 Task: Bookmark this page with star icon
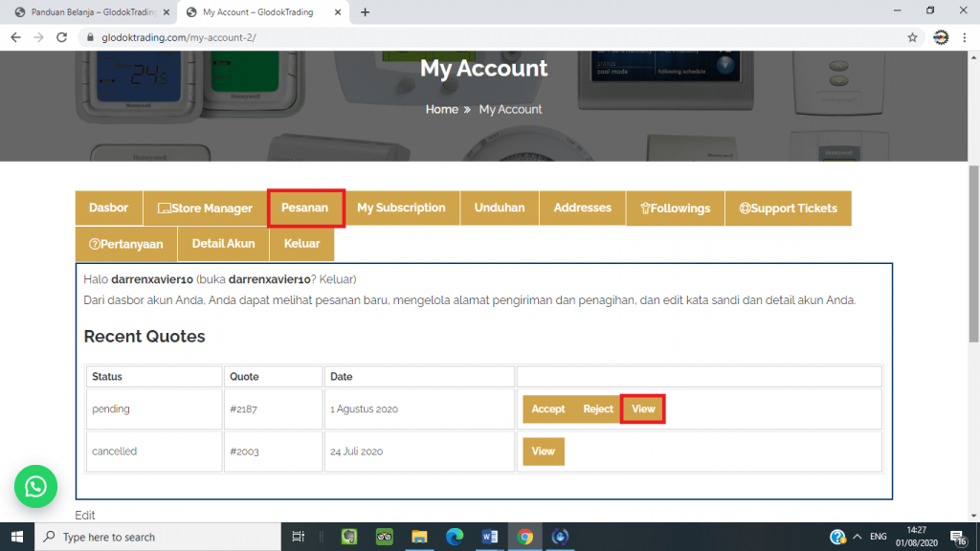(912, 37)
